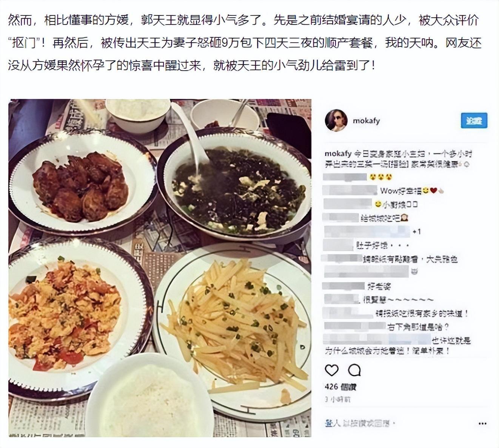Click the article paragraph about 郭天王
Screen dimensions: 499x448
click(x=245, y=42)
